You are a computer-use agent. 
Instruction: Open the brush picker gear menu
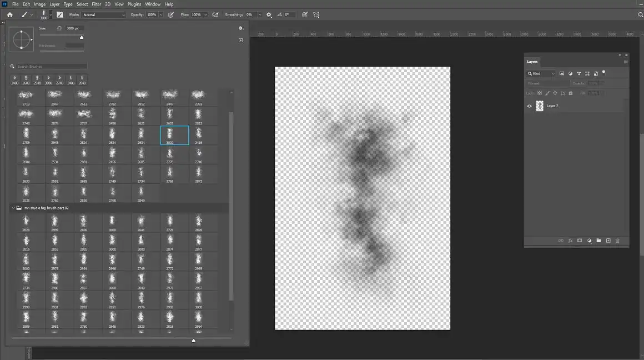coord(241,28)
